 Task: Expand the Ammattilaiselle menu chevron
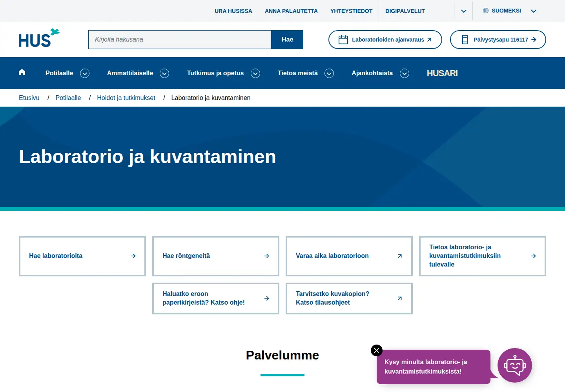click(x=164, y=73)
